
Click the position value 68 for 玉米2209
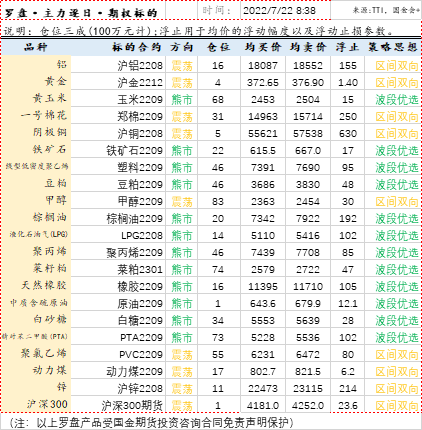click(218, 100)
